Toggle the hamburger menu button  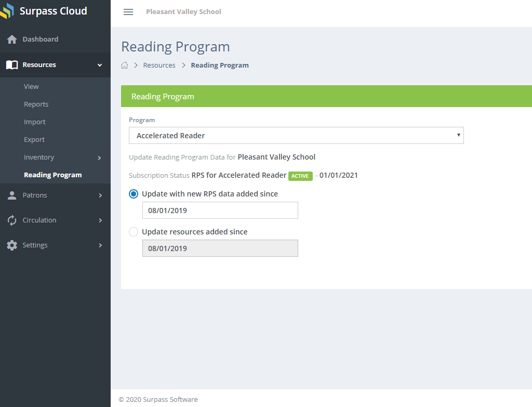(x=128, y=12)
